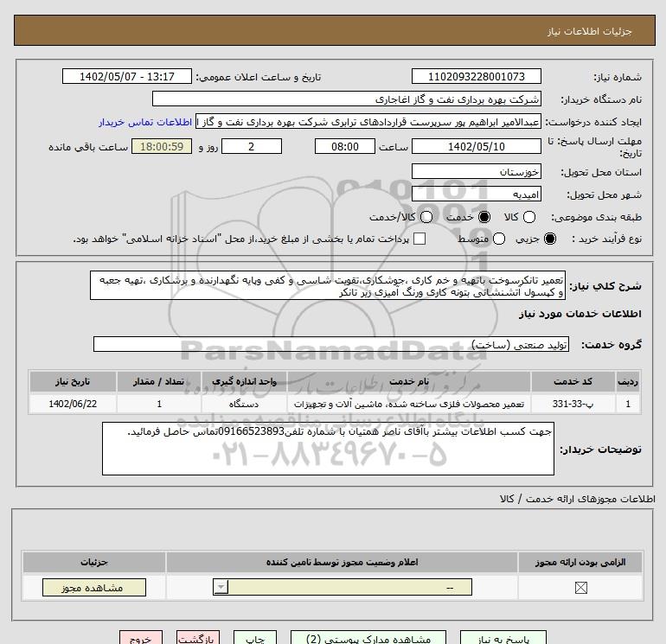Choose متوسط purchase process radio
666x644 pixels.
(x=499, y=239)
